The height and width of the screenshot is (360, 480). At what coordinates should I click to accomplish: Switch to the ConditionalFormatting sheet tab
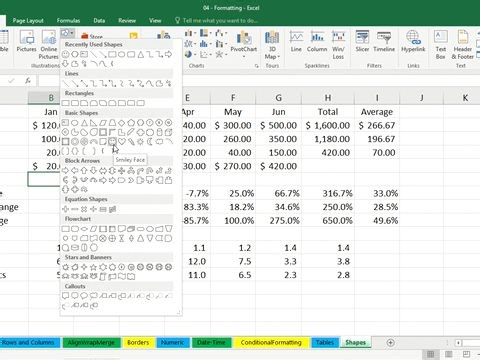click(271, 343)
